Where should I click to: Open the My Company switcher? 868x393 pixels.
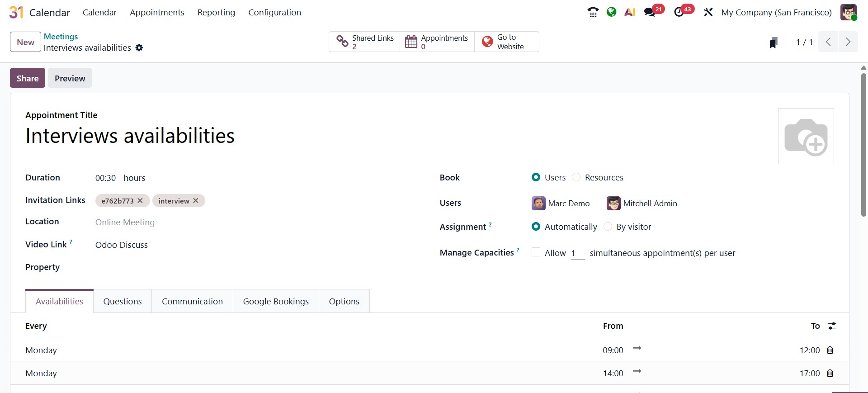click(x=776, y=12)
